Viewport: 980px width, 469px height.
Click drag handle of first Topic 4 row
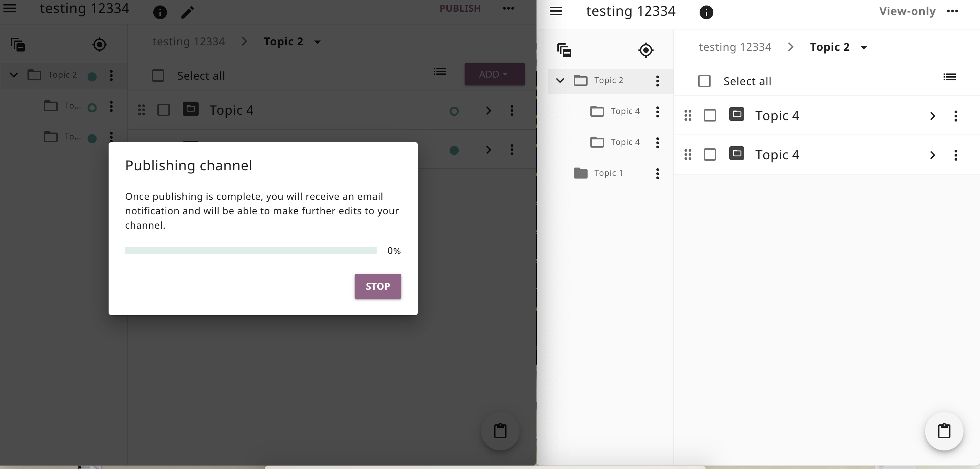(x=688, y=116)
